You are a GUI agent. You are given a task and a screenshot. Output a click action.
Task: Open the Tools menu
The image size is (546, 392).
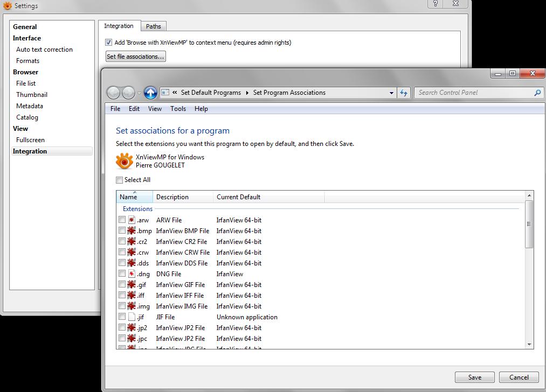[x=178, y=109]
